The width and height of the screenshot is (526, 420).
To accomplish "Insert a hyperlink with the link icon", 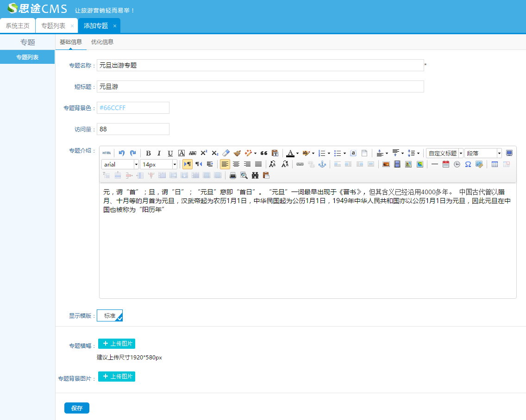I will 300,164.
